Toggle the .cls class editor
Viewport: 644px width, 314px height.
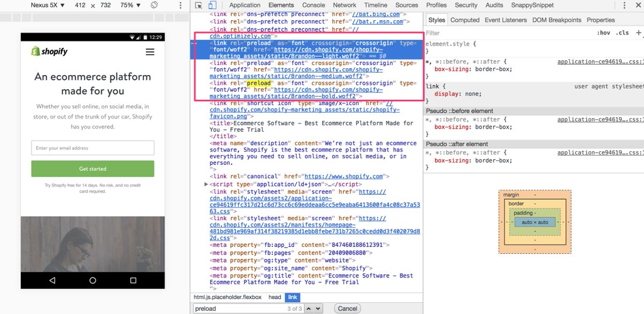click(623, 33)
